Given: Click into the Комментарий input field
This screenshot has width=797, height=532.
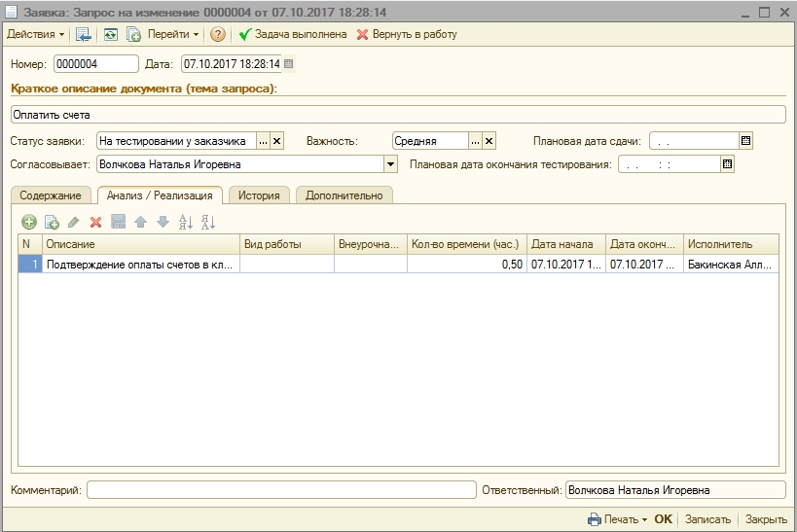Looking at the screenshot, I should tap(280, 490).
